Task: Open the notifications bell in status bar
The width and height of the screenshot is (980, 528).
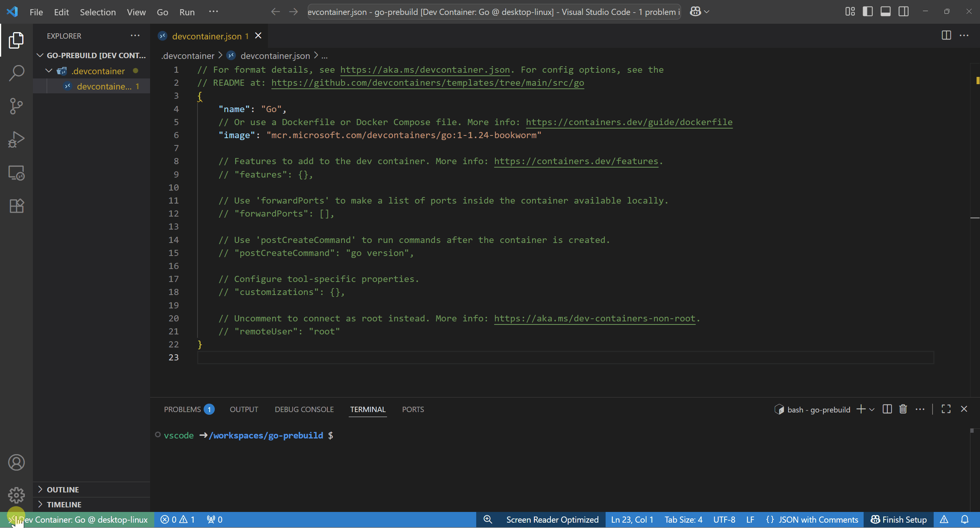Action: [965, 520]
